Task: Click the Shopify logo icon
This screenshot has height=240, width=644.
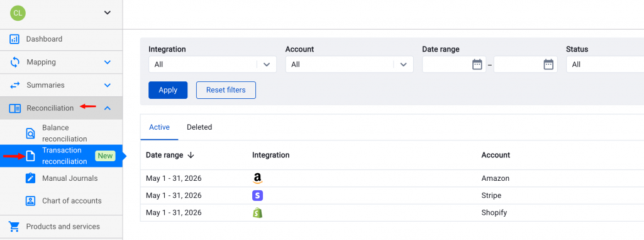Action: tap(257, 213)
